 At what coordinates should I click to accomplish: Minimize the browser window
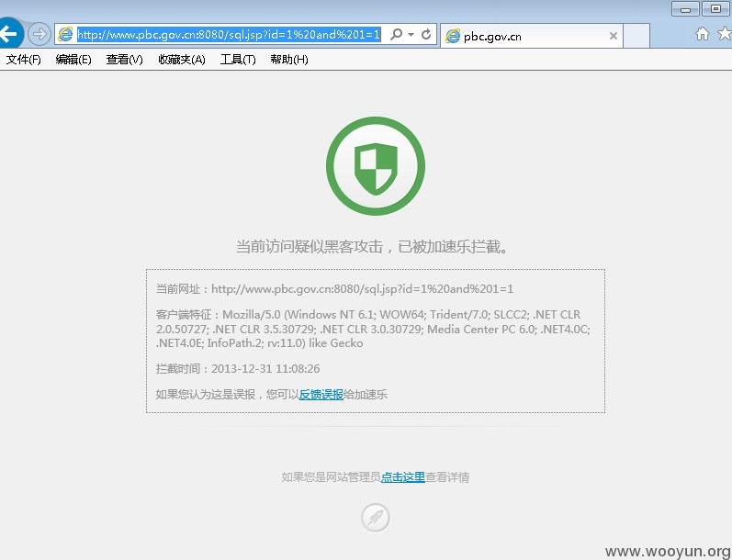[x=685, y=9]
